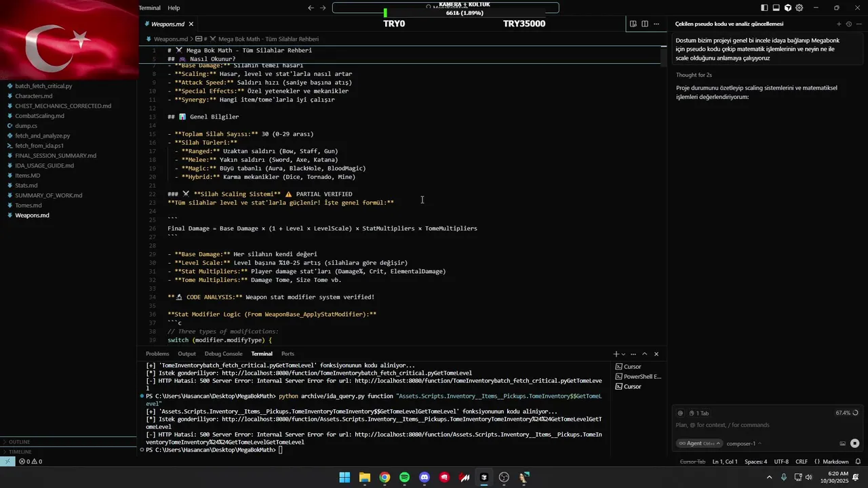Open the Terminal menu
The width and height of the screenshot is (868, 488).
[149, 8]
